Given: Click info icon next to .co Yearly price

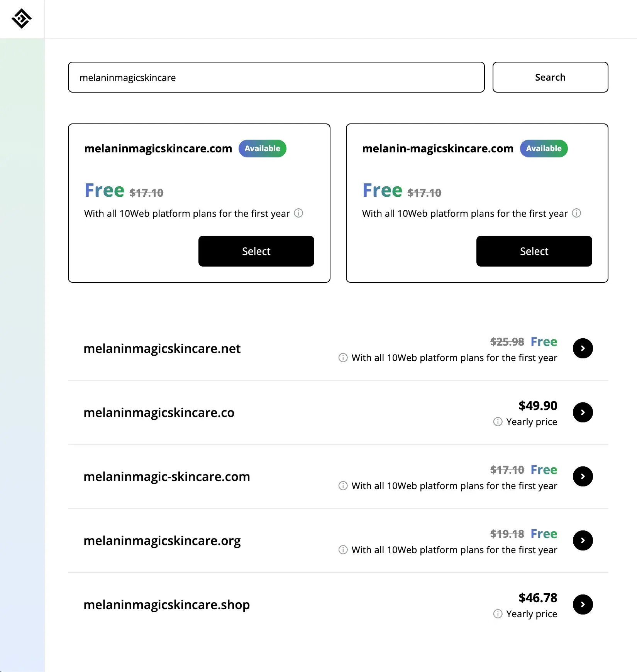Looking at the screenshot, I should click(x=498, y=422).
